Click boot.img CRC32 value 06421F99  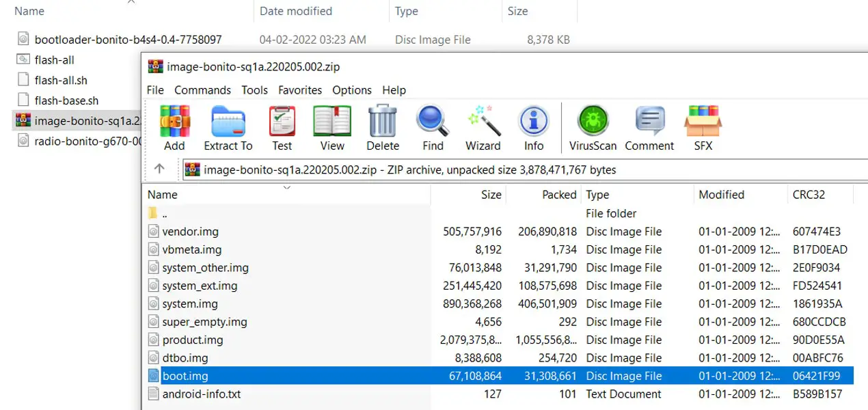(x=816, y=376)
